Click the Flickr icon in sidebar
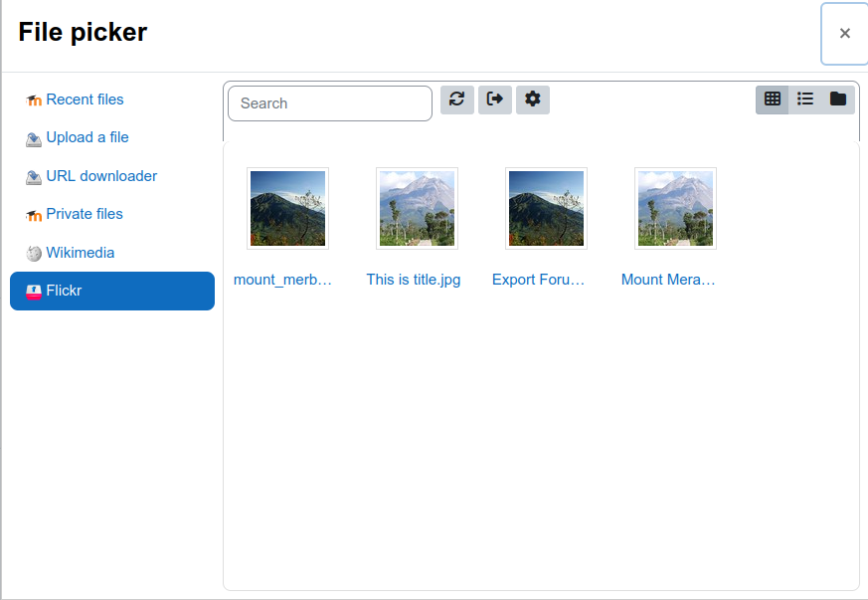868x600 pixels. point(34,292)
